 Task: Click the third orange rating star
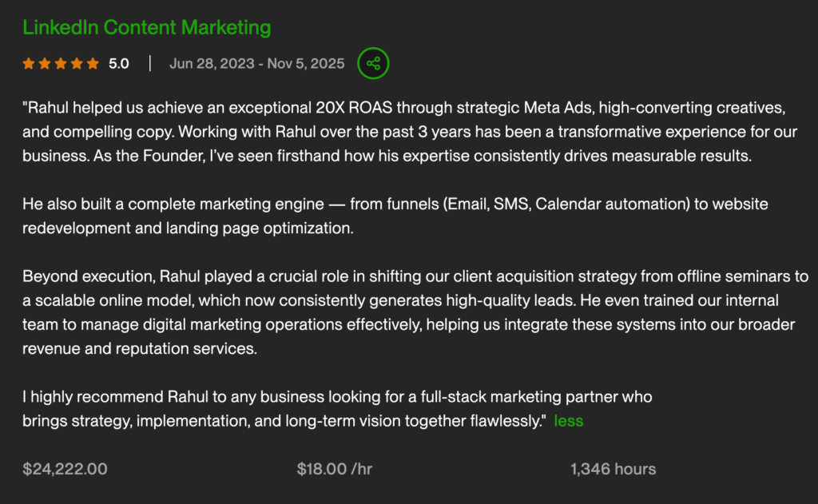(x=61, y=64)
